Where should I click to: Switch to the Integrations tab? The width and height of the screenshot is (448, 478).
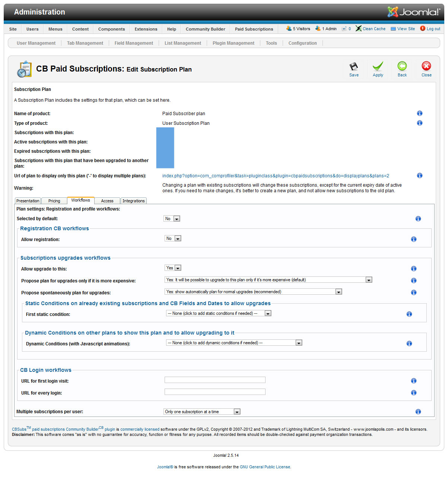click(134, 201)
